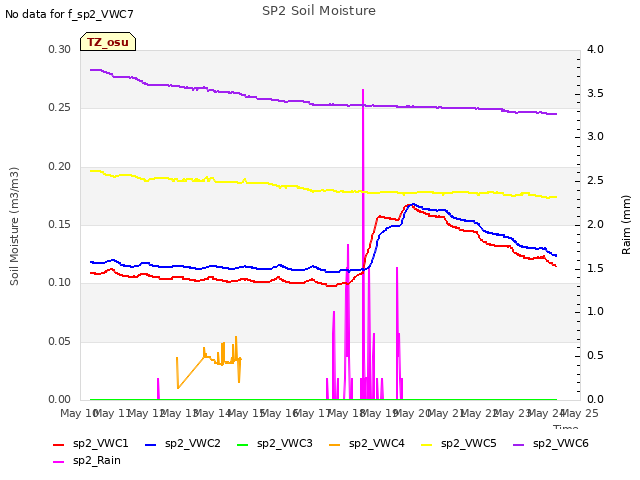The image size is (640, 480).
Task: Click the 2.0 right axis tick label
Action: [x=595, y=224]
